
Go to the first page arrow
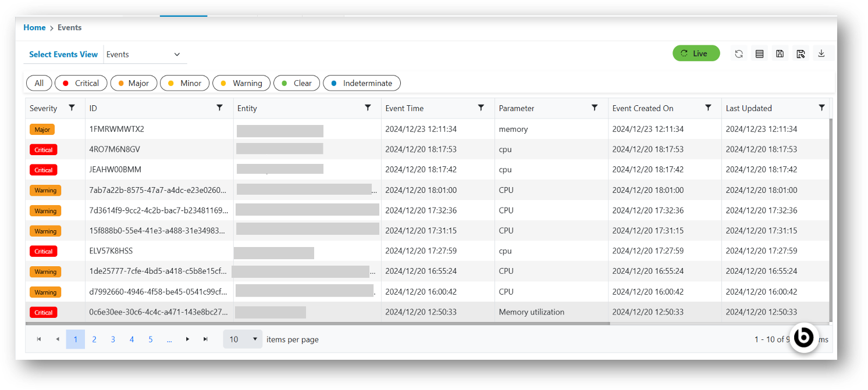click(39, 339)
